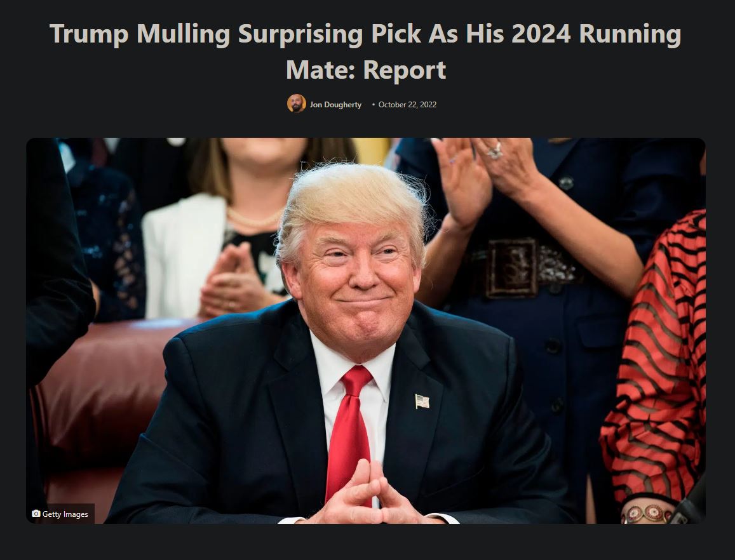Open the main article featured image

click(x=366, y=330)
